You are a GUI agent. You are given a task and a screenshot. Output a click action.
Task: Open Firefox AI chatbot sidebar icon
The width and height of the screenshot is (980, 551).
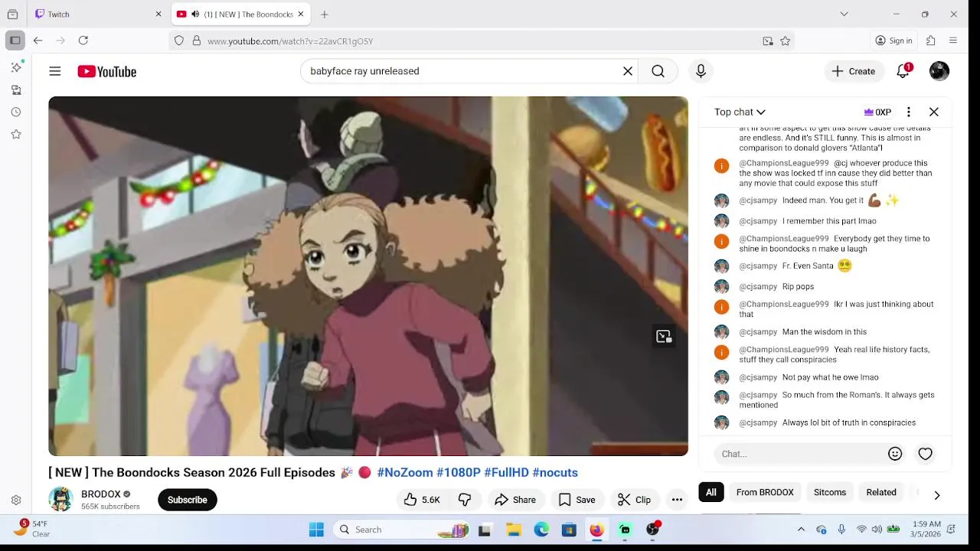pos(16,67)
